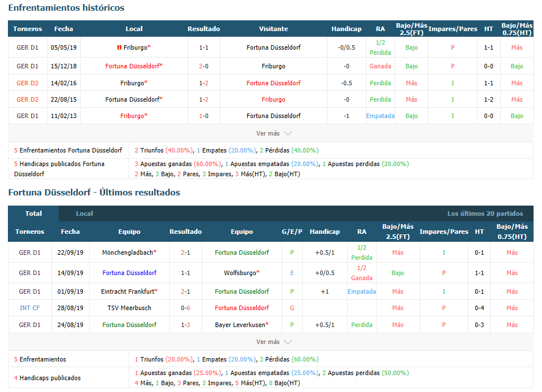Image resolution: width=542 pixels, height=392 pixels.
Task: Click the +0/0.5 handicap for Wolfsburgo match
Action: coord(325,273)
